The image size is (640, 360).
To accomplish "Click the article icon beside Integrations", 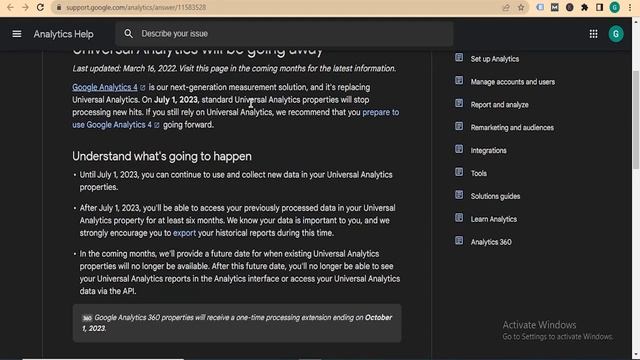I will 459,149.
